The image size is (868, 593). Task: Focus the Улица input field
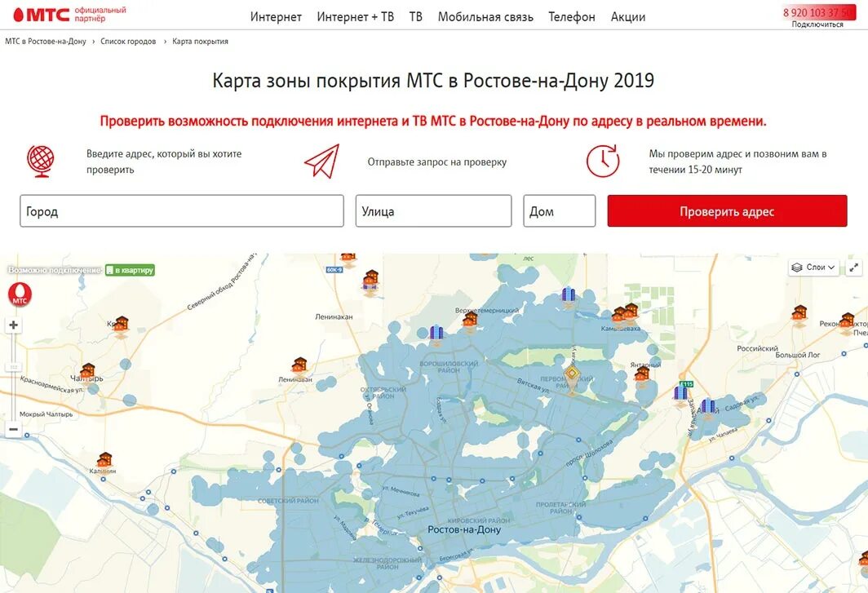tap(433, 211)
